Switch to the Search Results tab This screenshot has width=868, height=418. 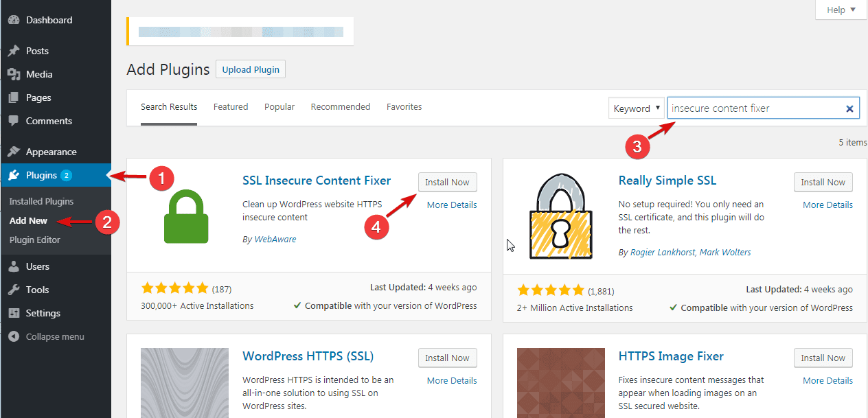click(x=169, y=107)
